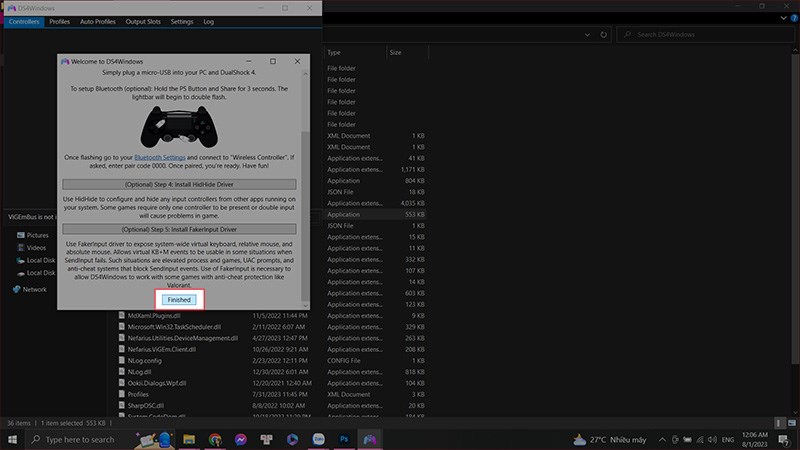
Task: Expand the address bar history dropdown
Action: [x=587, y=35]
